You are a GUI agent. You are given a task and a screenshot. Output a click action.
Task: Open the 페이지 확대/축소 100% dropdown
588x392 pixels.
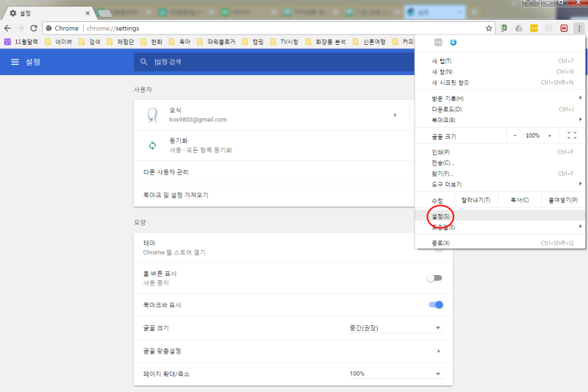click(395, 374)
